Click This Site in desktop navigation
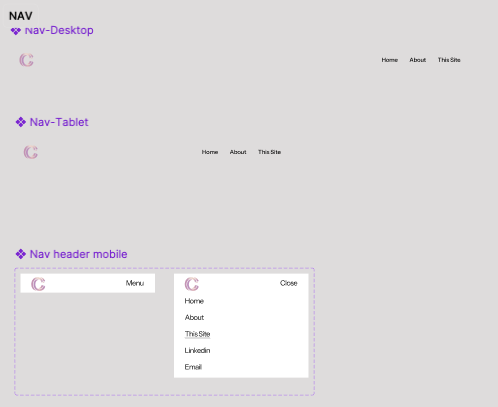 pos(449,60)
